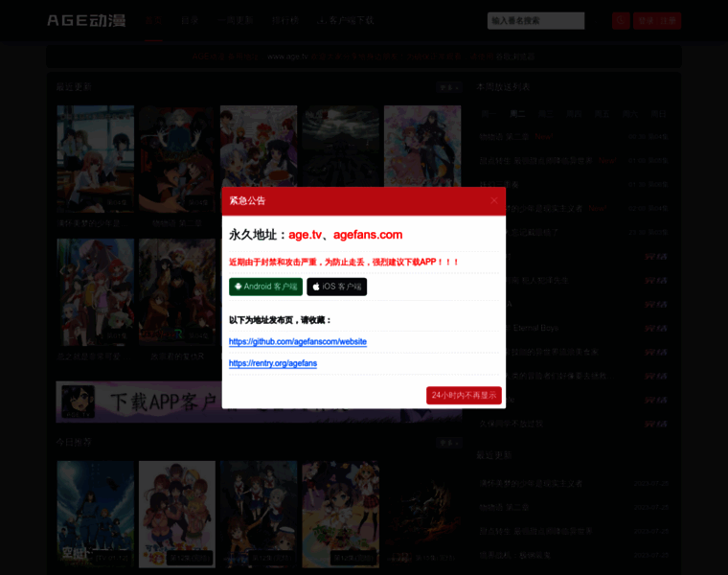Screen dimensions: 728x575
Task: Open the 目录 navigation item
Action: tap(190, 20)
